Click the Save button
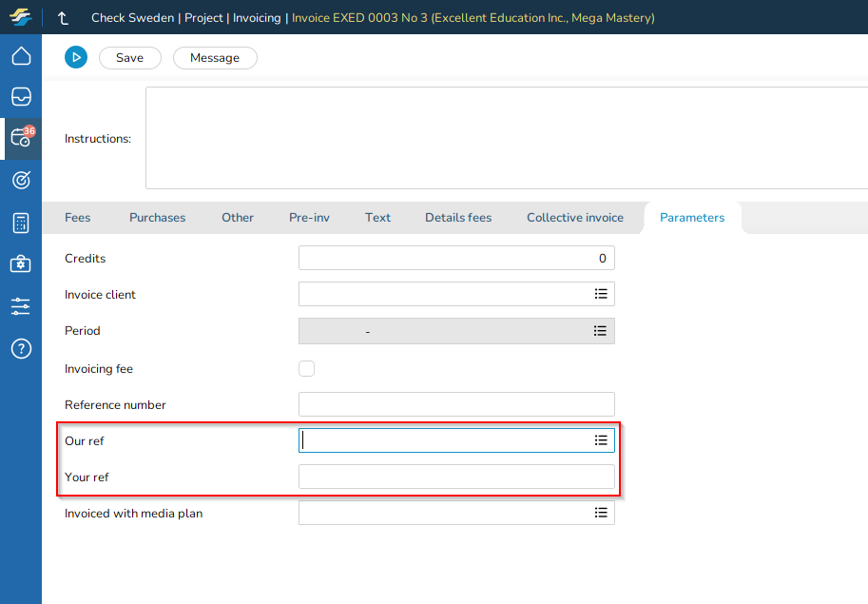Viewport: 868px width, 604px height. [x=130, y=58]
